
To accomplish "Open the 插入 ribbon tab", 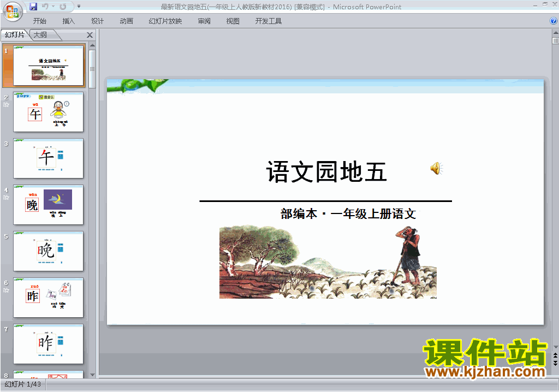I will coord(68,21).
